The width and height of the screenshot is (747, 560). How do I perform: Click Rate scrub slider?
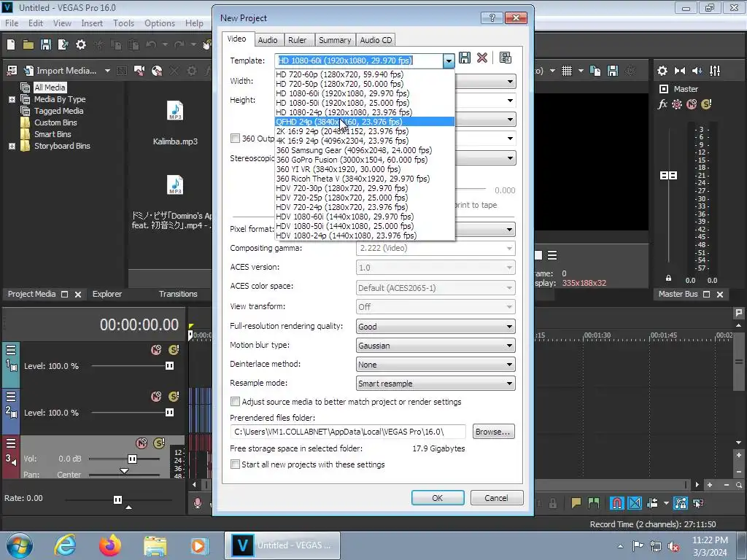coord(117,499)
